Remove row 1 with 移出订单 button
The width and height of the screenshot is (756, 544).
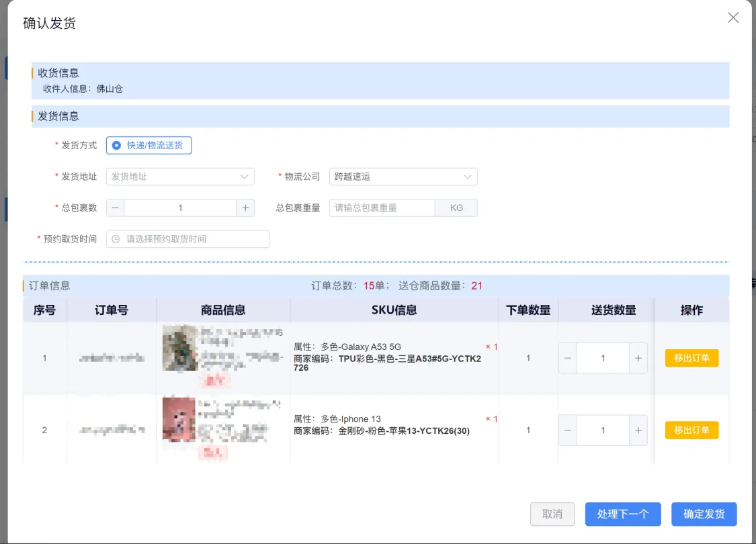pyautogui.click(x=691, y=358)
